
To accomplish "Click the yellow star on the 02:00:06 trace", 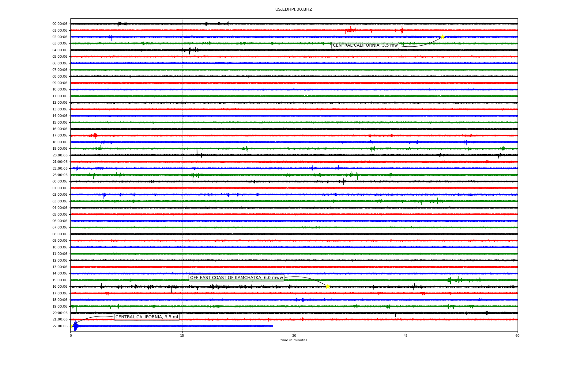I will click(442, 37).
